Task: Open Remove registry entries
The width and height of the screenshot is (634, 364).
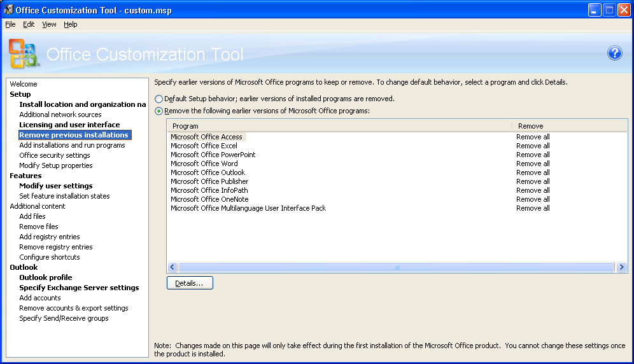Action: click(x=56, y=247)
